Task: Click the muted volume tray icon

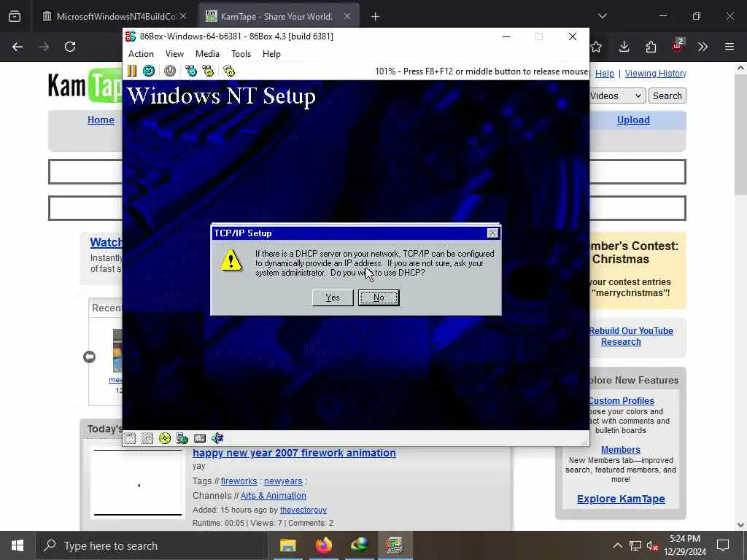Action: 653,545
